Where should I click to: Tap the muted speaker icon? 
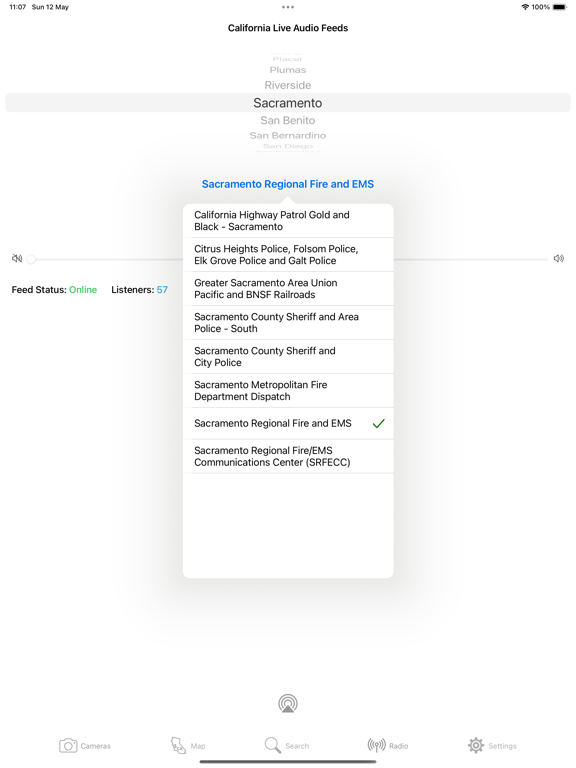(17, 258)
